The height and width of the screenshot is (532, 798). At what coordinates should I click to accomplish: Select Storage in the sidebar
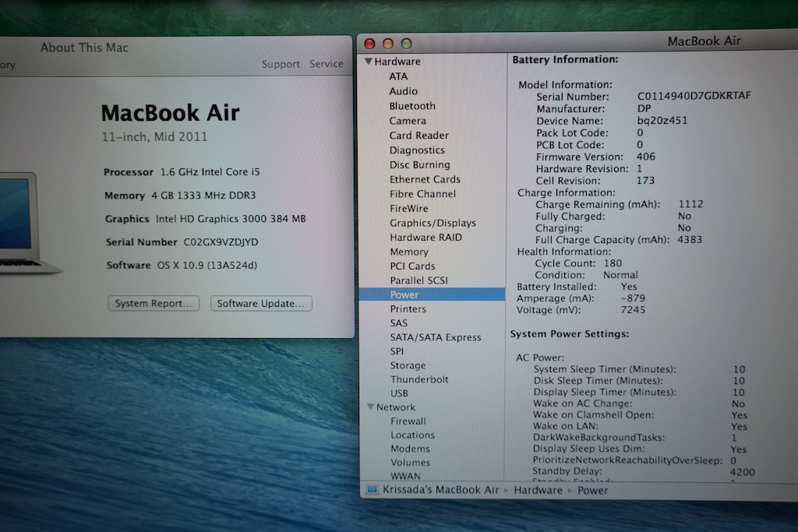click(408, 365)
